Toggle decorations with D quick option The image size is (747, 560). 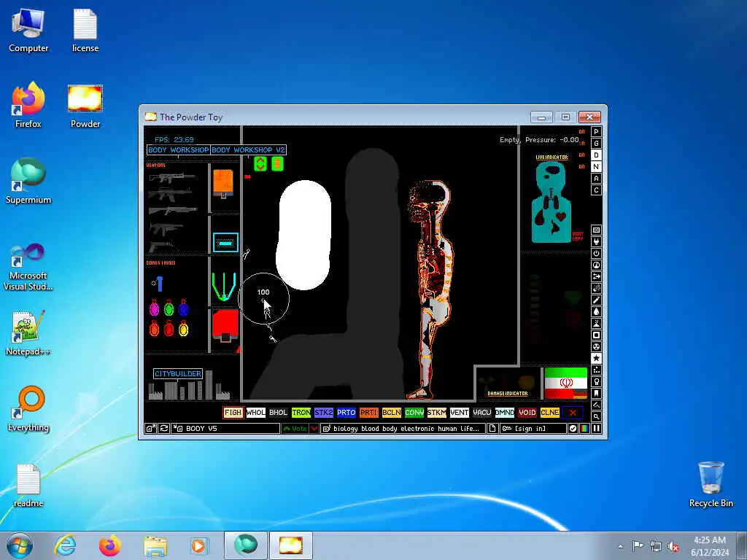(x=596, y=155)
